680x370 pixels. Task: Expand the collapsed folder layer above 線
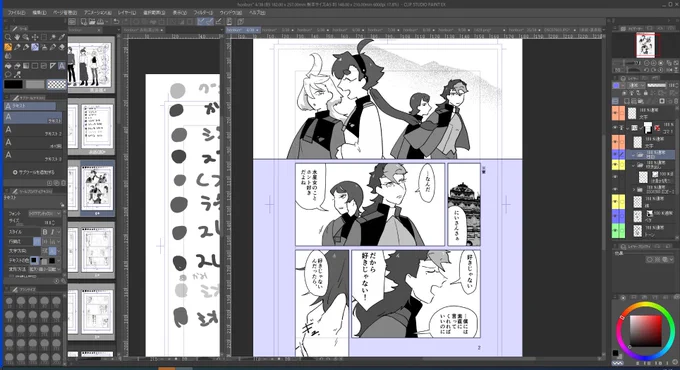634,190
